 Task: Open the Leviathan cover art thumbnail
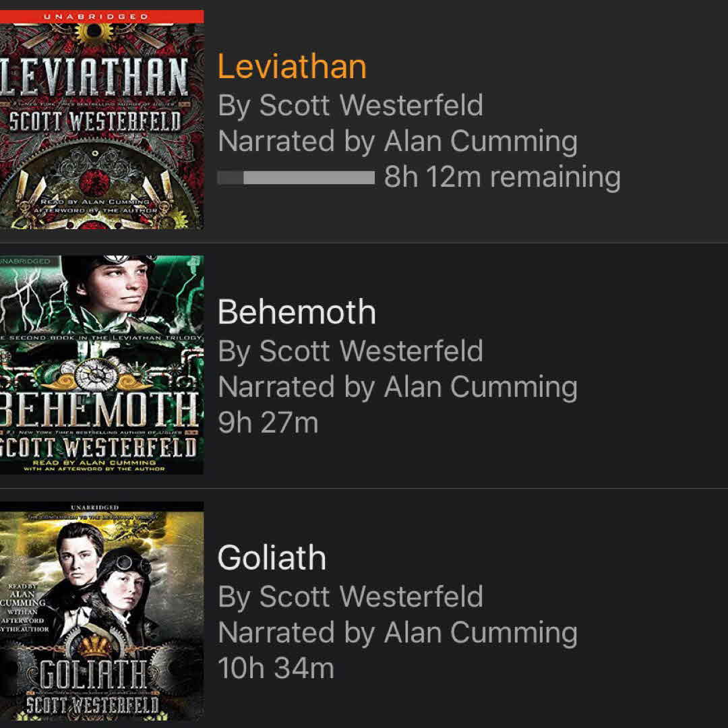pyautogui.click(x=101, y=121)
